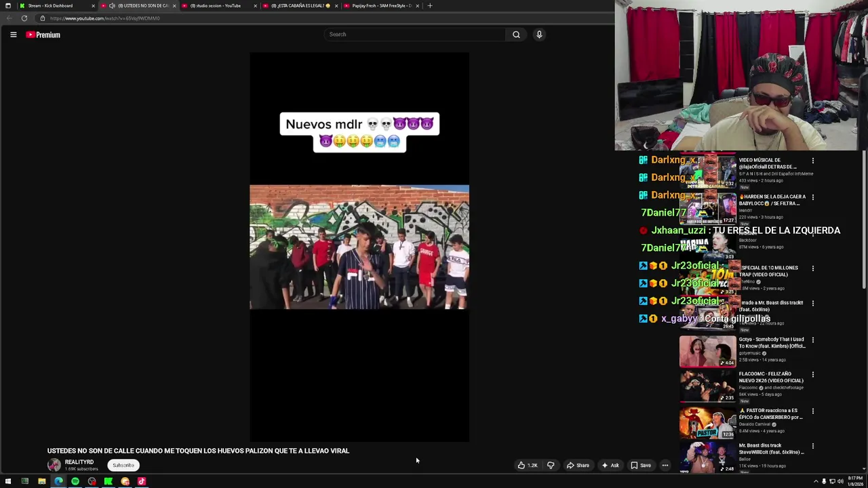Show hidden system tray icons chevron
The height and width of the screenshot is (488, 868).
(816, 482)
